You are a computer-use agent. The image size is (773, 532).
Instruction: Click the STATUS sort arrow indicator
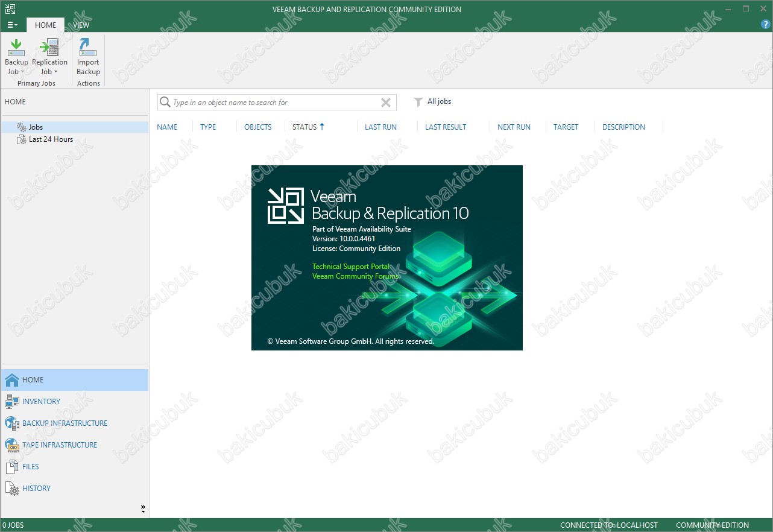click(322, 127)
